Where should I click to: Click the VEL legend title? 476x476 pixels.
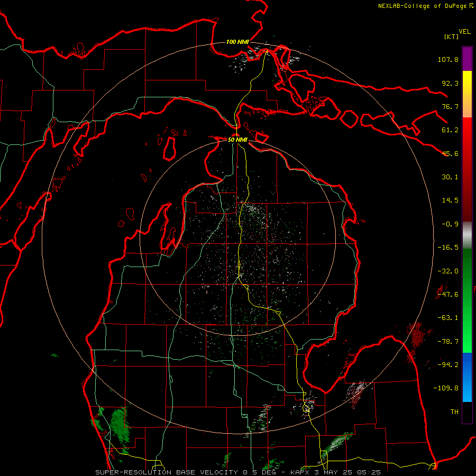pos(464,32)
